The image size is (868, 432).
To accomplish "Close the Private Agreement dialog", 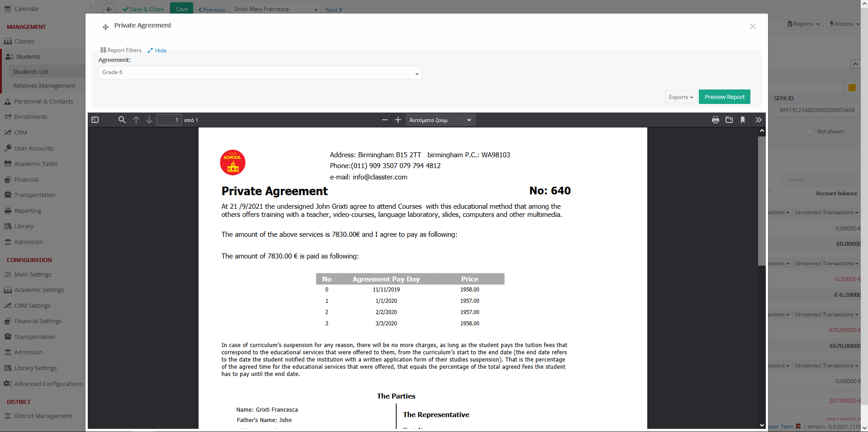I will click(753, 27).
